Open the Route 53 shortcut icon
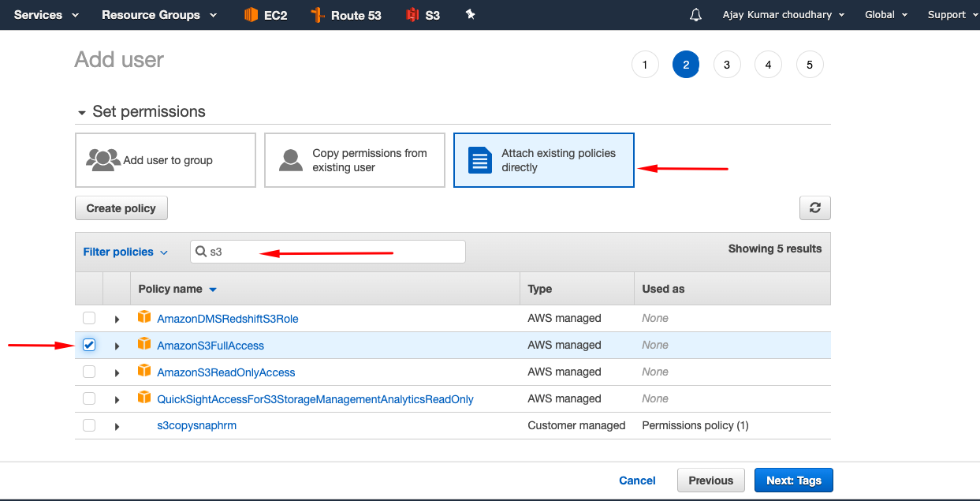The height and width of the screenshot is (501, 980). coord(318,15)
